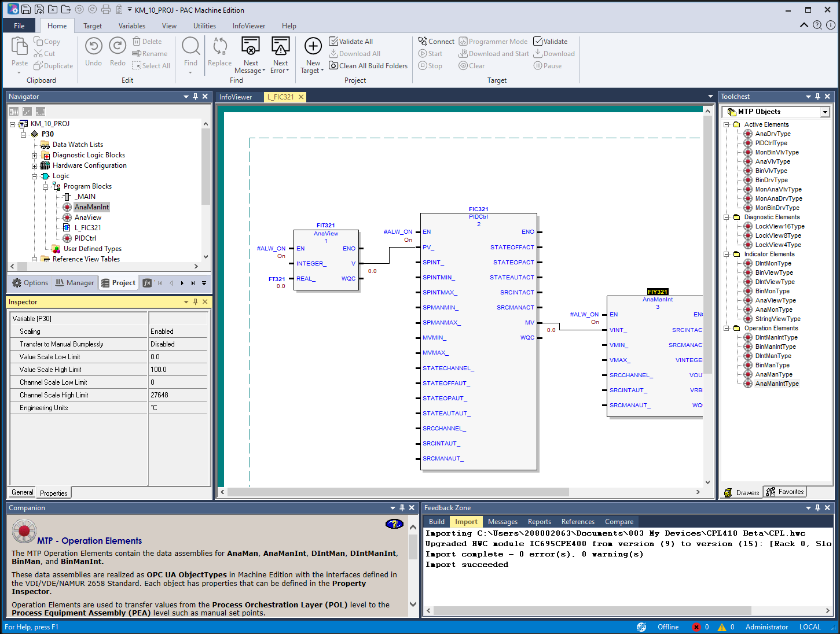The width and height of the screenshot is (840, 634).
Task: Toggle auto-hide pin on Toolchest panel
Action: [817, 97]
